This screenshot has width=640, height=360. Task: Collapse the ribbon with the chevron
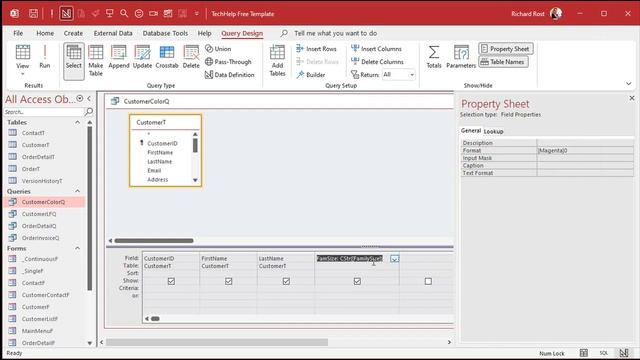coord(629,84)
